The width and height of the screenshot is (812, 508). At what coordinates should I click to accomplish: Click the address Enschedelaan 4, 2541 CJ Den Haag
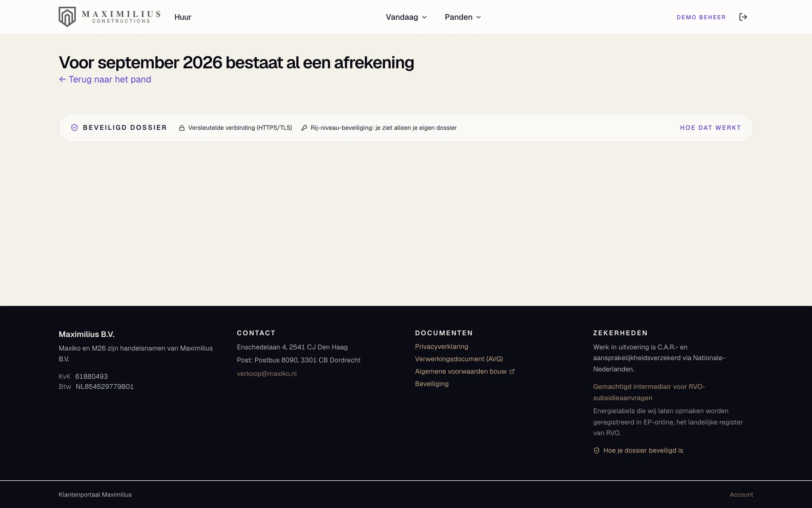(x=292, y=347)
